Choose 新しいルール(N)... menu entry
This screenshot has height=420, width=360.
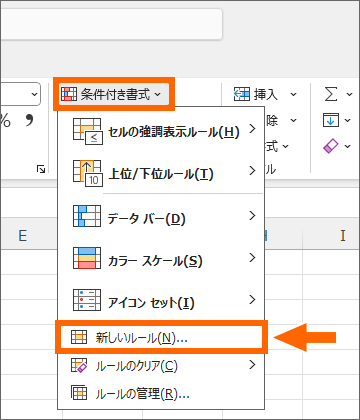coord(161,338)
